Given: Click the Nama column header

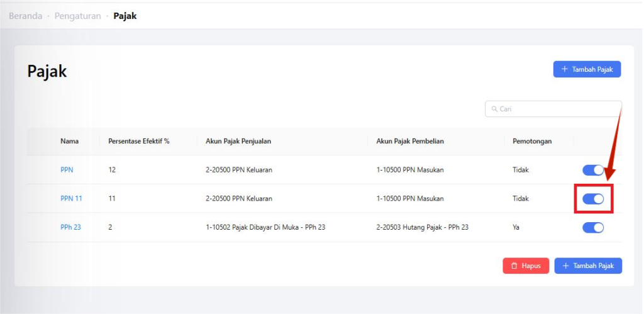Looking at the screenshot, I should click(x=69, y=142).
